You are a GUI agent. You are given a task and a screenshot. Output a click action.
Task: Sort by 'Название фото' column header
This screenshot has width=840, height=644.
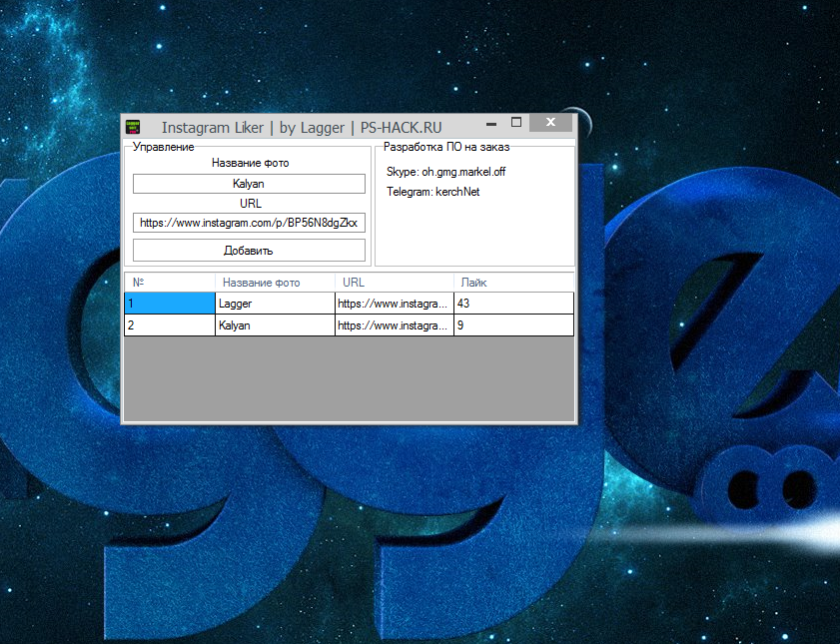275,283
